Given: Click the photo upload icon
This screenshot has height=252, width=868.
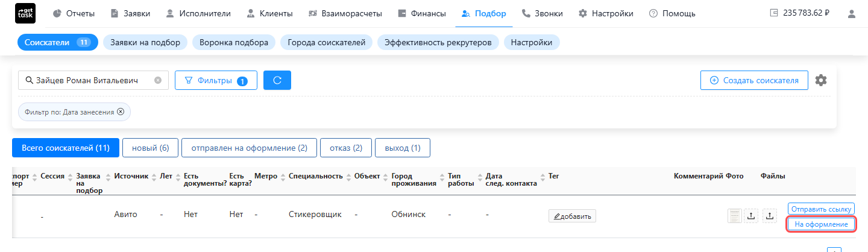Looking at the screenshot, I should click(751, 215).
